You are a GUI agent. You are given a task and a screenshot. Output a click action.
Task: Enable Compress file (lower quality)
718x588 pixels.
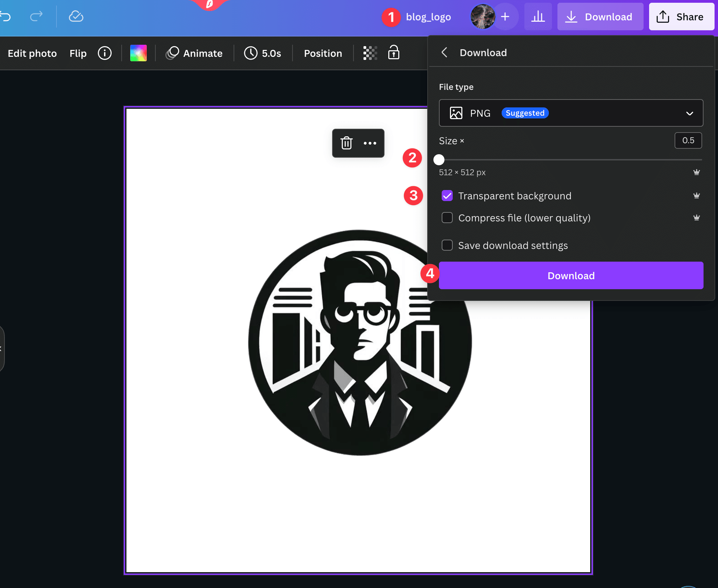coord(447,218)
